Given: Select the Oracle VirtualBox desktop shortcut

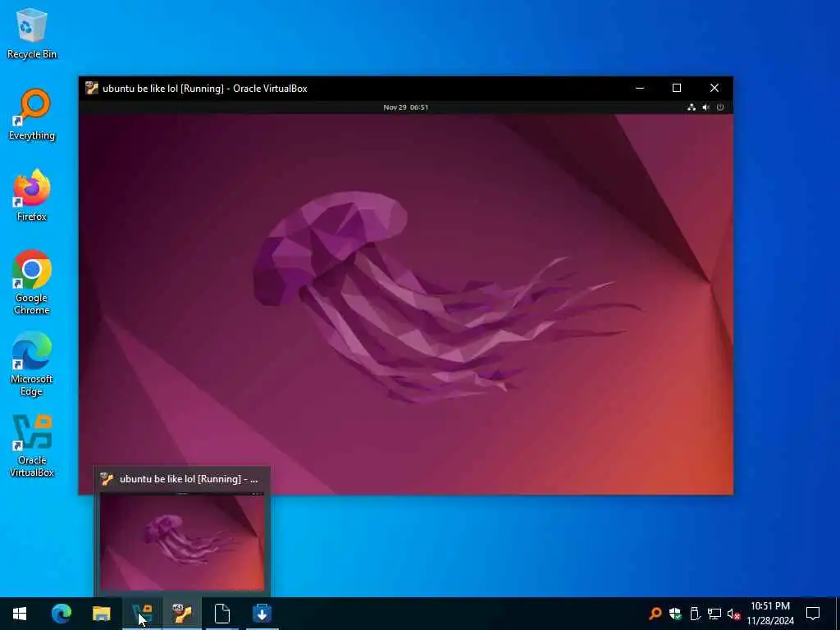Looking at the screenshot, I should click(x=32, y=445).
